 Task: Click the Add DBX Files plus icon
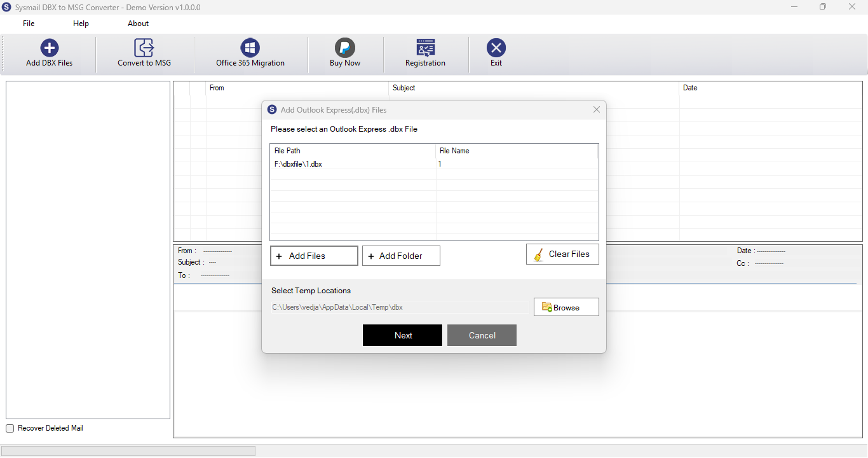point(50,48)
